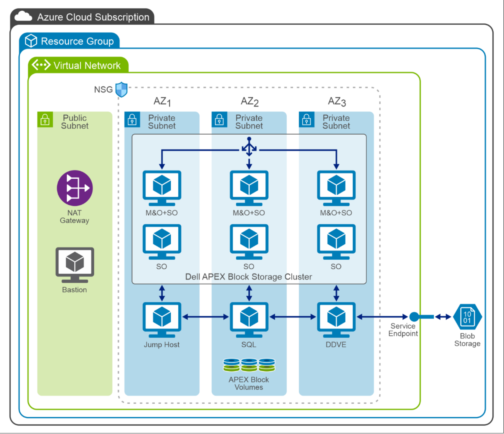Click the Resource Group cube icon
The height and width of the screenshot is (434, 504).
(31, 41)
